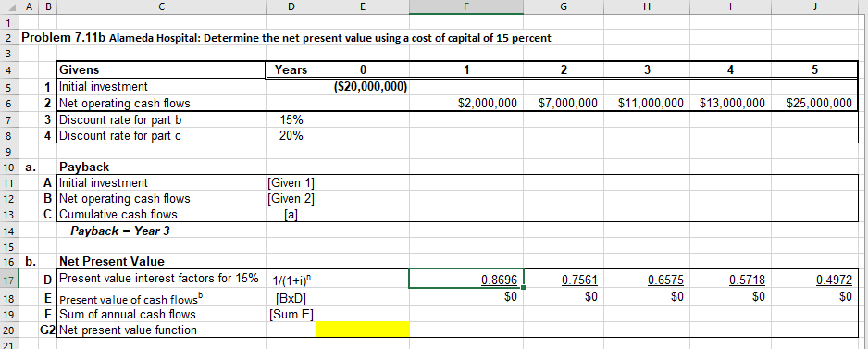Viewport: 868px width, 349px height.
Task: Select the 0.8696 factor cell
Action: coord(465,280)
